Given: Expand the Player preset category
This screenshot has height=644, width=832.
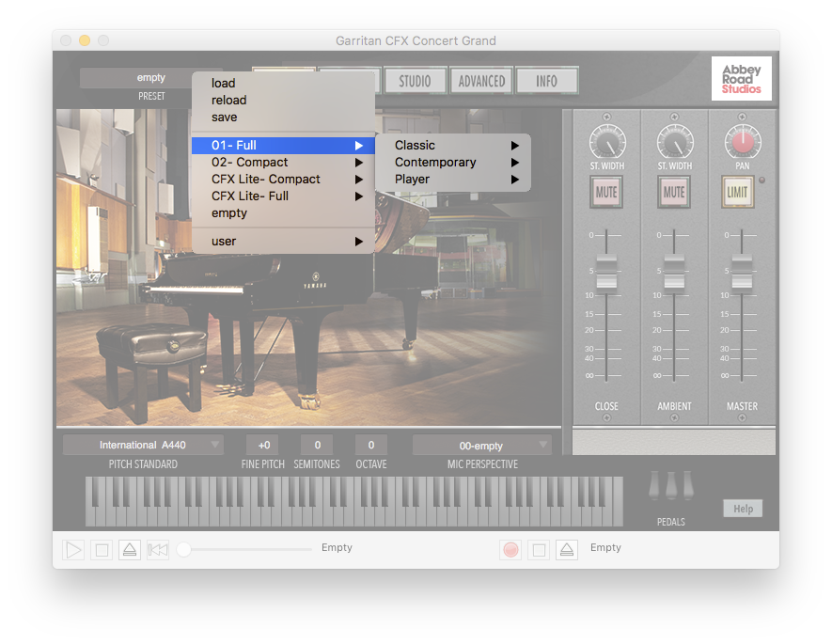Looking at the screenshot, I should (x=453, y=180).
